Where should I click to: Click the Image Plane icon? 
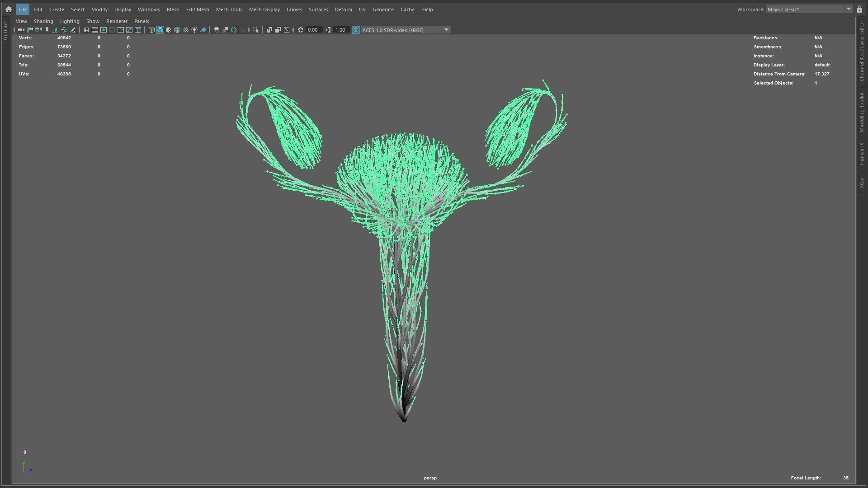(x=55, y=30)
